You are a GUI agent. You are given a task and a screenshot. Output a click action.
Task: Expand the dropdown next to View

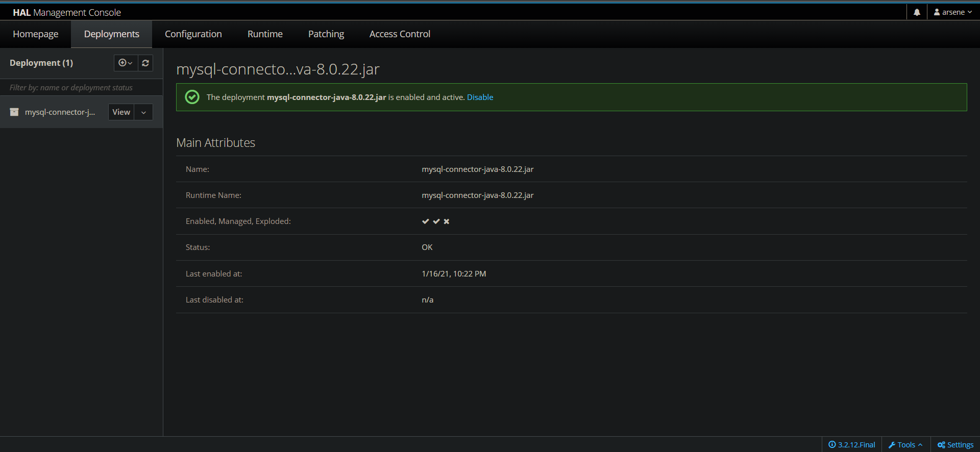[x=143, y=112]
